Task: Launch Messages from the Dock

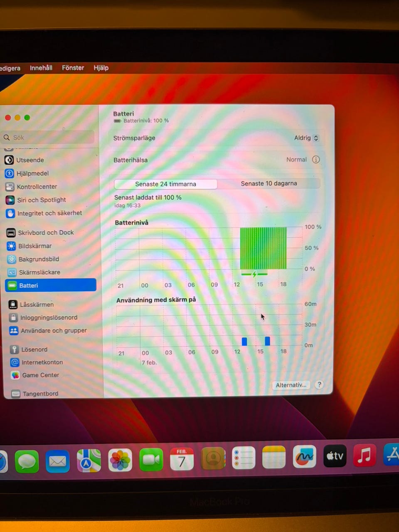Action: click(27, 461)
